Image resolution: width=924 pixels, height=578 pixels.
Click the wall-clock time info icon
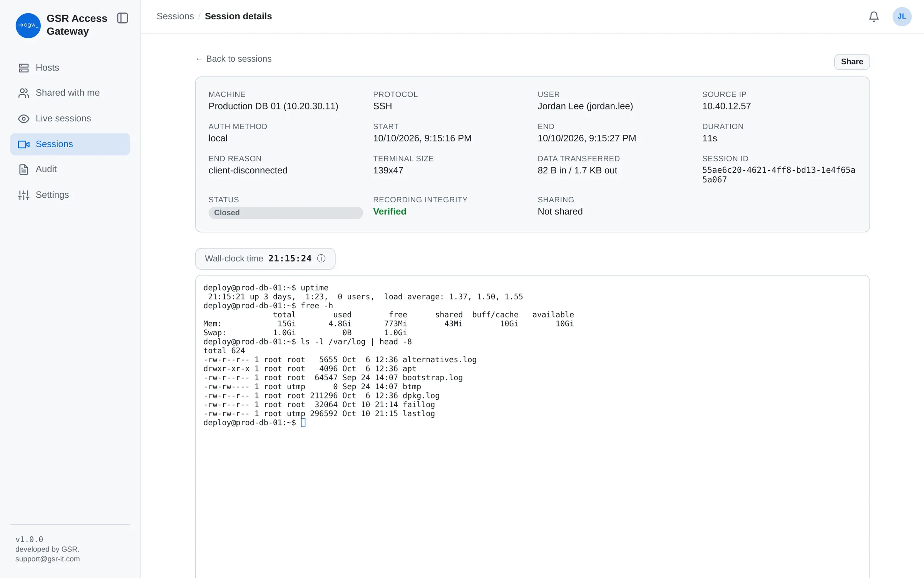point(321,259)
